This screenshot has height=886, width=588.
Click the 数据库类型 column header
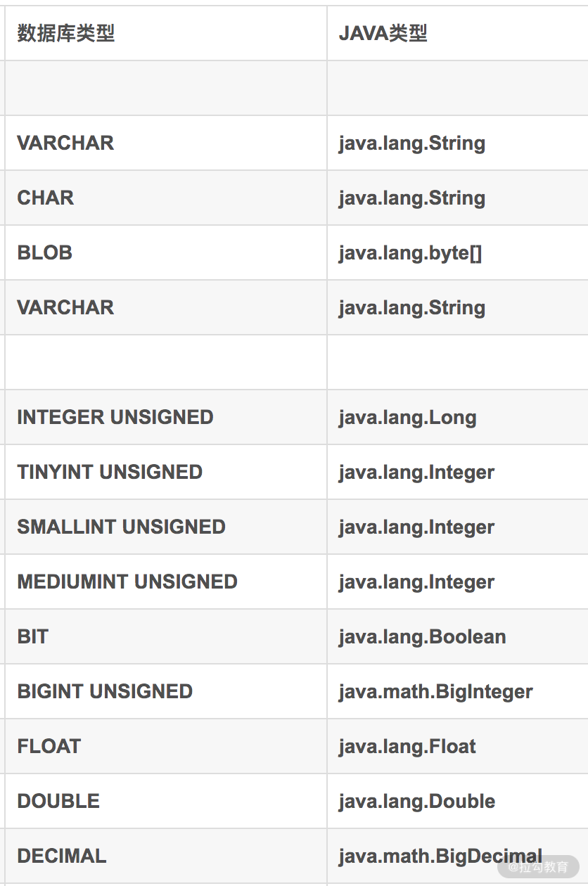click(x=66, y=33)
